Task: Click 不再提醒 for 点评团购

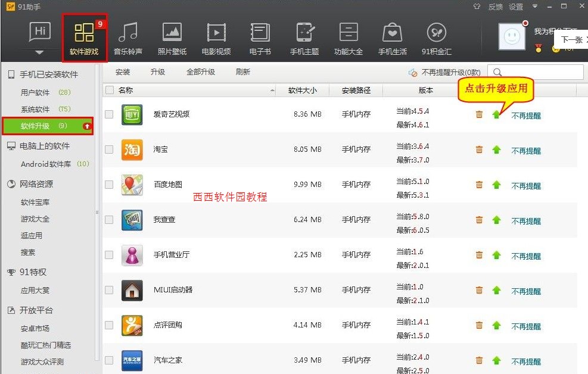Action: coord(526,326)
